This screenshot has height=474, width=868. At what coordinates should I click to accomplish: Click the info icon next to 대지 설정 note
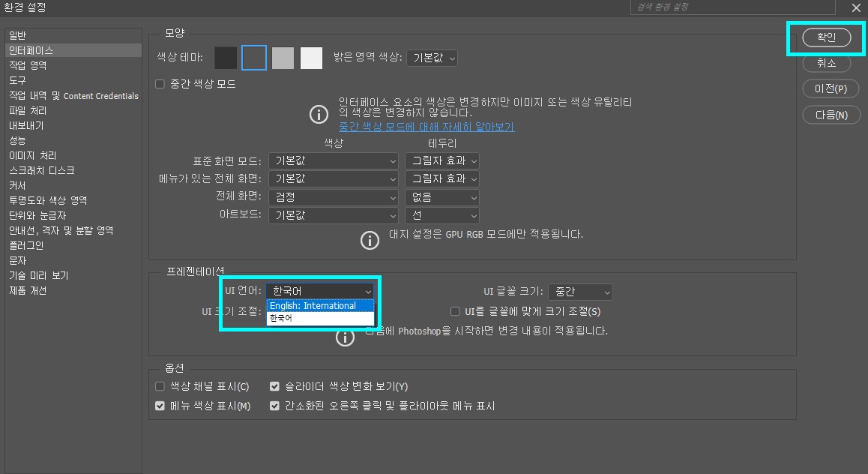[x=369, y=240]
